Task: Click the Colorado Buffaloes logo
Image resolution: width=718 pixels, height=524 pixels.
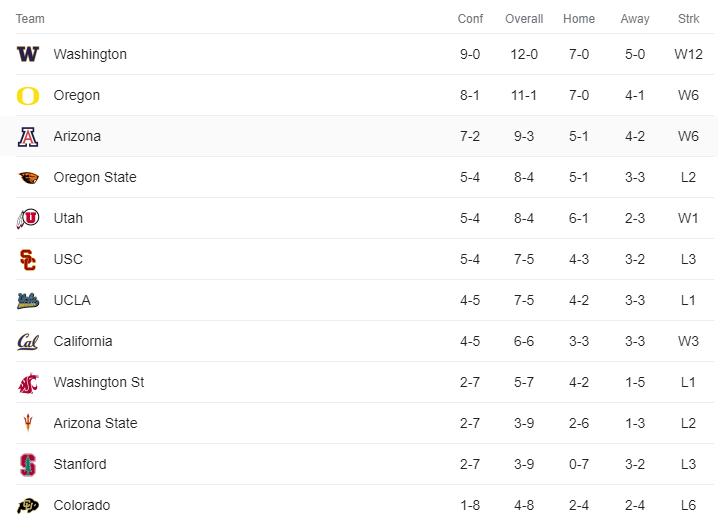Action: (x=28, y=505)
